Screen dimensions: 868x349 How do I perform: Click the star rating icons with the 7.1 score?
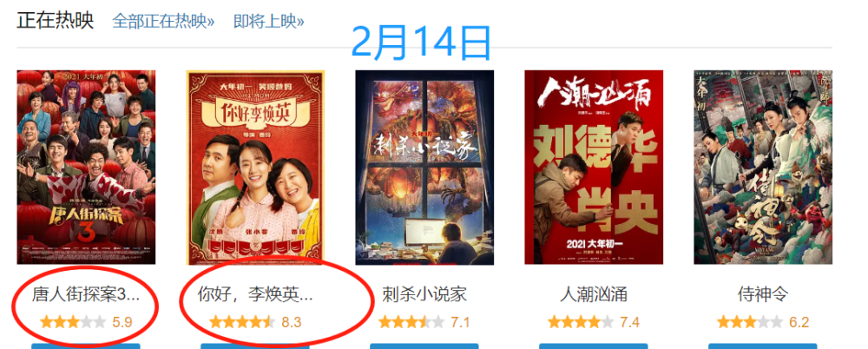coord(411,322)
